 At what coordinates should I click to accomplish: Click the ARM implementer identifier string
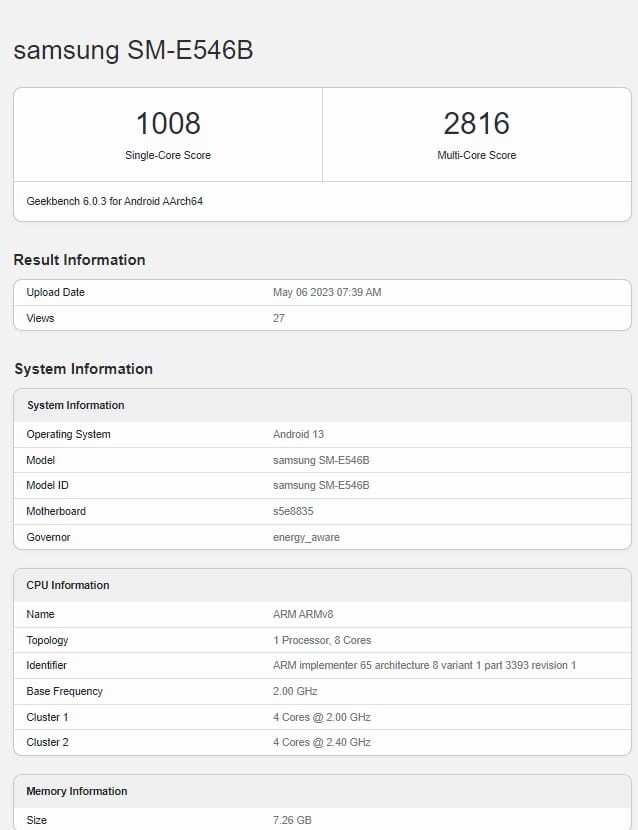424,665
